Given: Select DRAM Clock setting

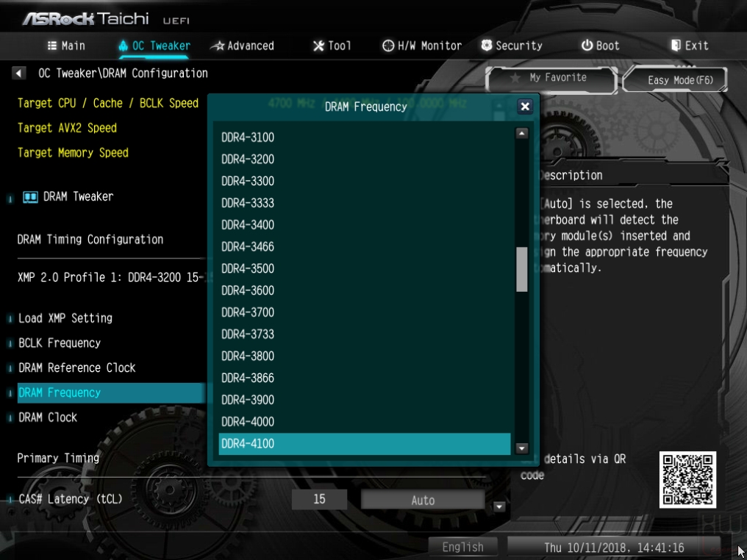Looking at the screenshot, I should click(48, 417).
